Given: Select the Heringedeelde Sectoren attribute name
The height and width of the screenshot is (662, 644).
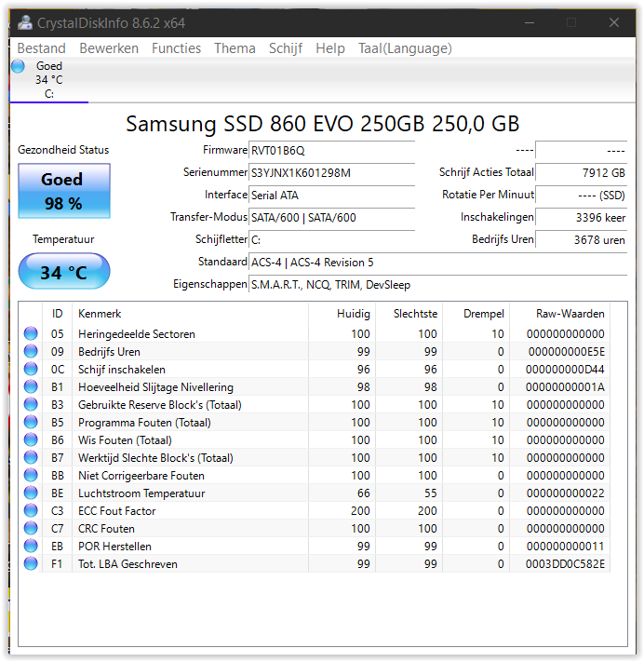Looking at the screenshot, I should [137, 334].
